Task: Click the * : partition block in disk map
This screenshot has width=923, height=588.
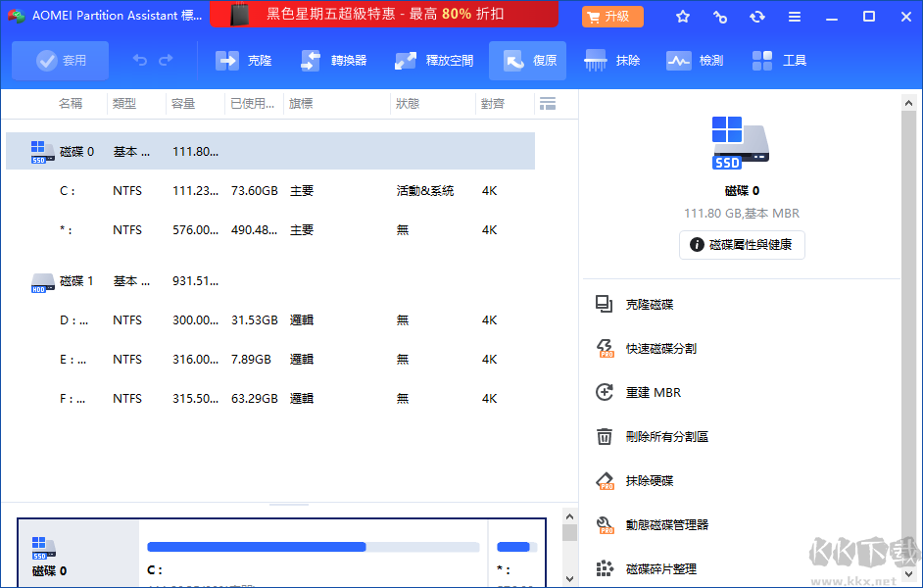Action: (x=516, y=554)
